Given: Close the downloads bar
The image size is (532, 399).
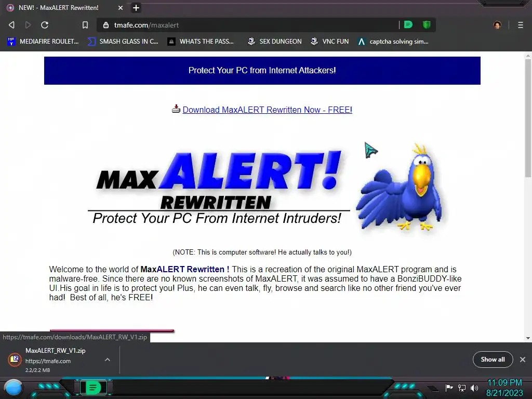Looking at the screenshot, I should click(523, 360).
